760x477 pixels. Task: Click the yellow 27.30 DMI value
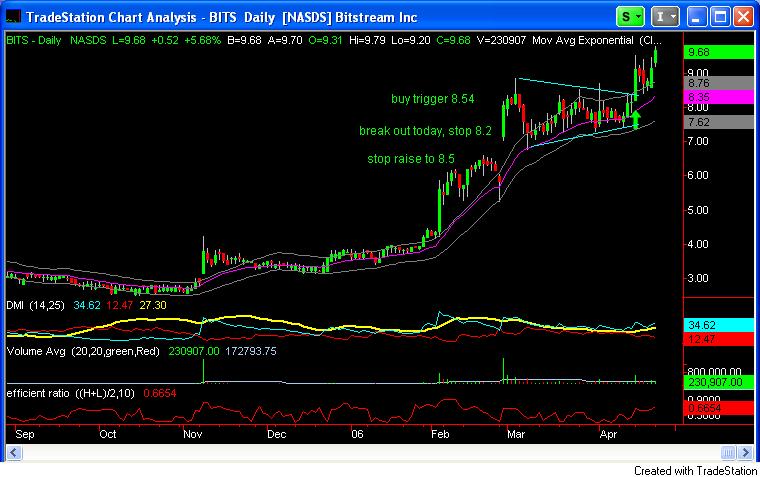153,305
